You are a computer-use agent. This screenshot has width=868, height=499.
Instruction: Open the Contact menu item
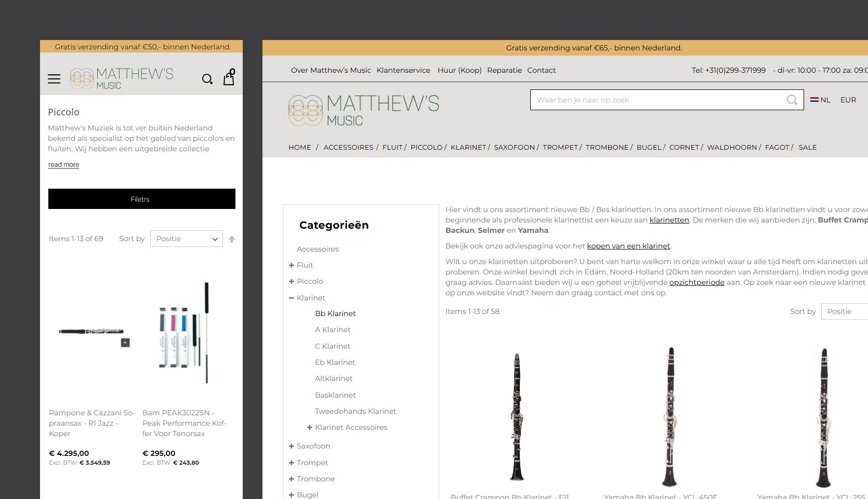542,70
